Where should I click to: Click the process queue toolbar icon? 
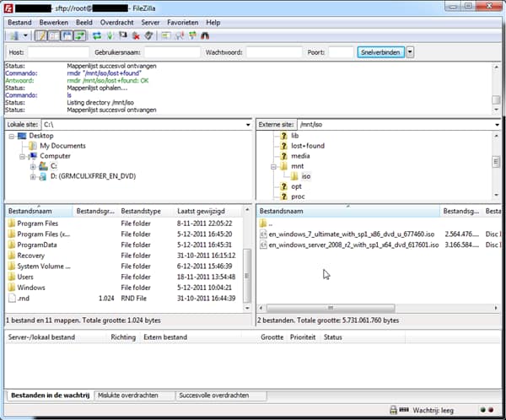tap(110, 35)
